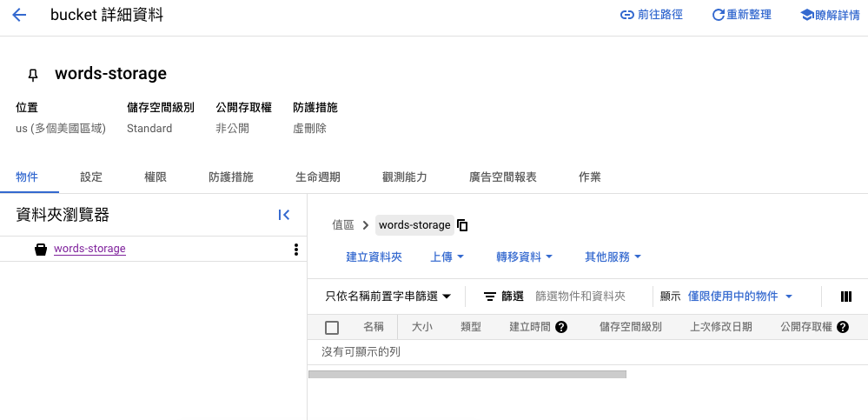Viewport: 868px width, 420px height.
Task: Open the 觀測能力 tab
Action: coord(405,177)
